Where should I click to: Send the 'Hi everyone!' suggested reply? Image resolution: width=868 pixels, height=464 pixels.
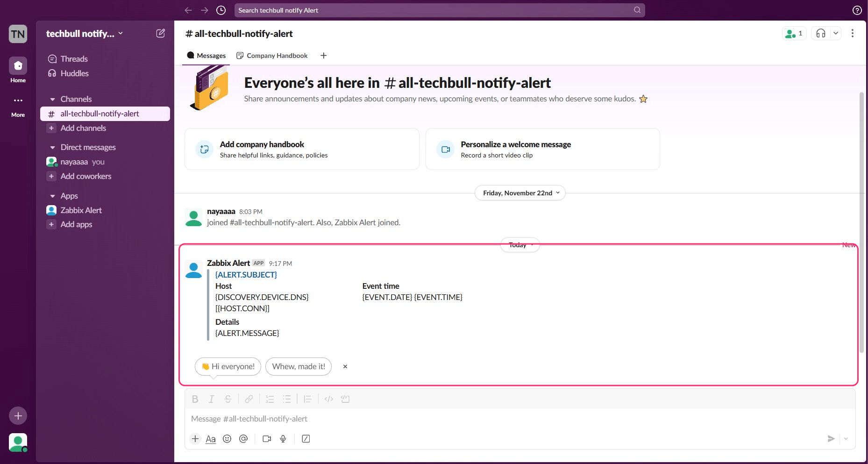click(228, 366)
